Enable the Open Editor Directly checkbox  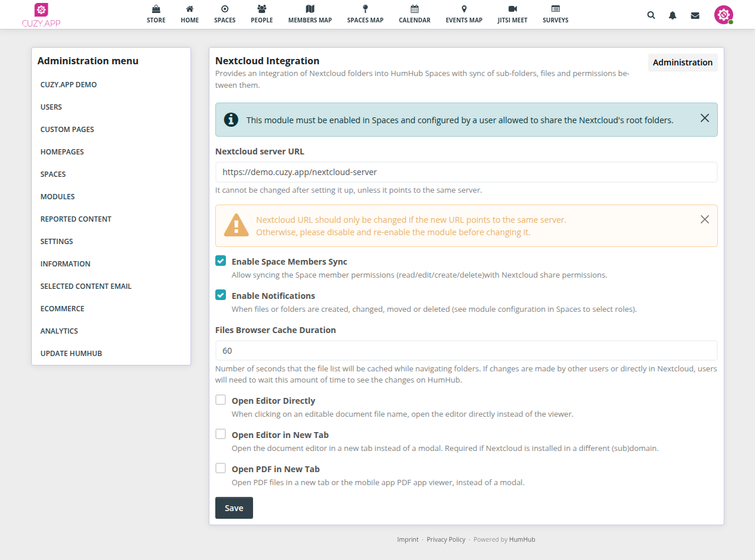tap(221, 400)
